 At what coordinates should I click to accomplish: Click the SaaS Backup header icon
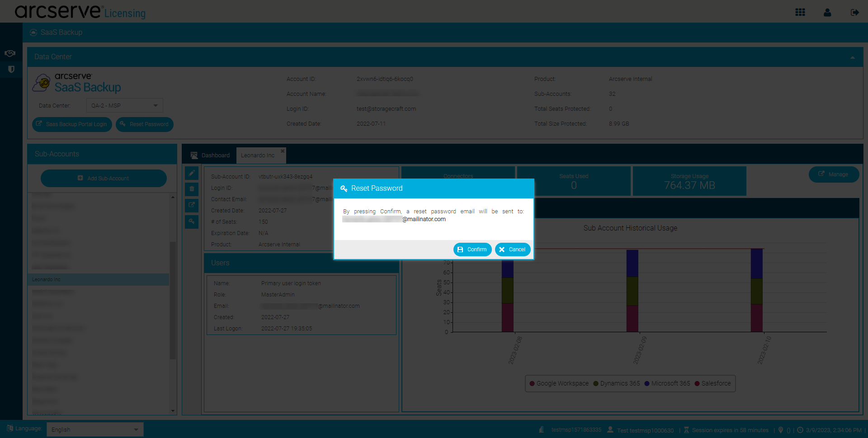tap(33, 33)
